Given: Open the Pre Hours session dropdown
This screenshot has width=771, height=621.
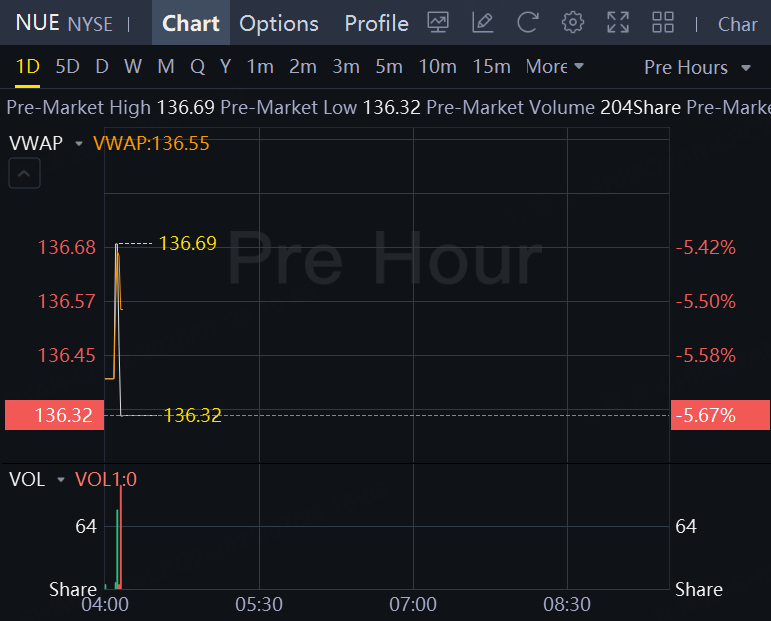Looking at the screenshot, I should pos(697,67).
